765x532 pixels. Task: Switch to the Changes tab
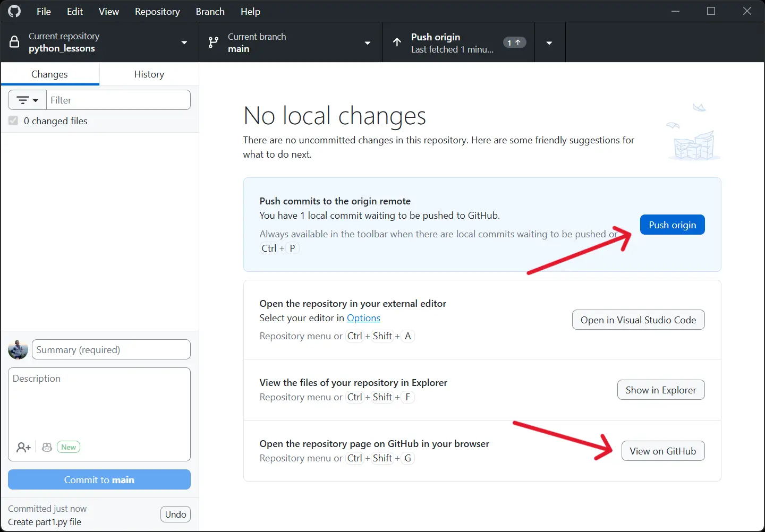click(49, 74)
